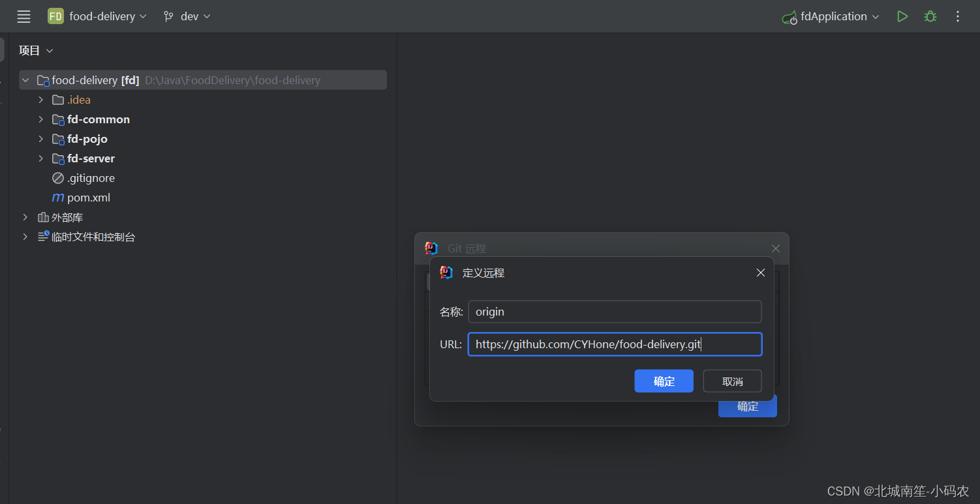980x504 pixels.
Task: Confirm the remote with 确定 button
Action: [664, 381]
